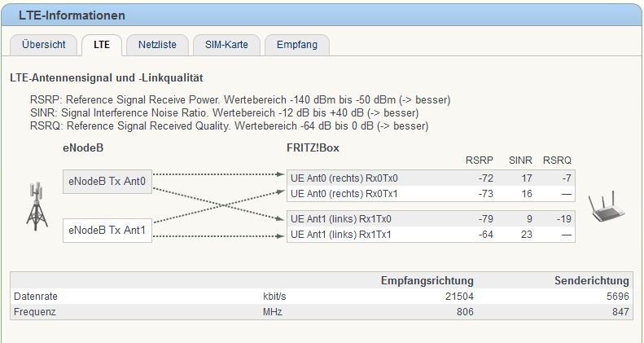644x343 pixels.
Task: Click the FRITZ!Box router icon
Action: 607,207
